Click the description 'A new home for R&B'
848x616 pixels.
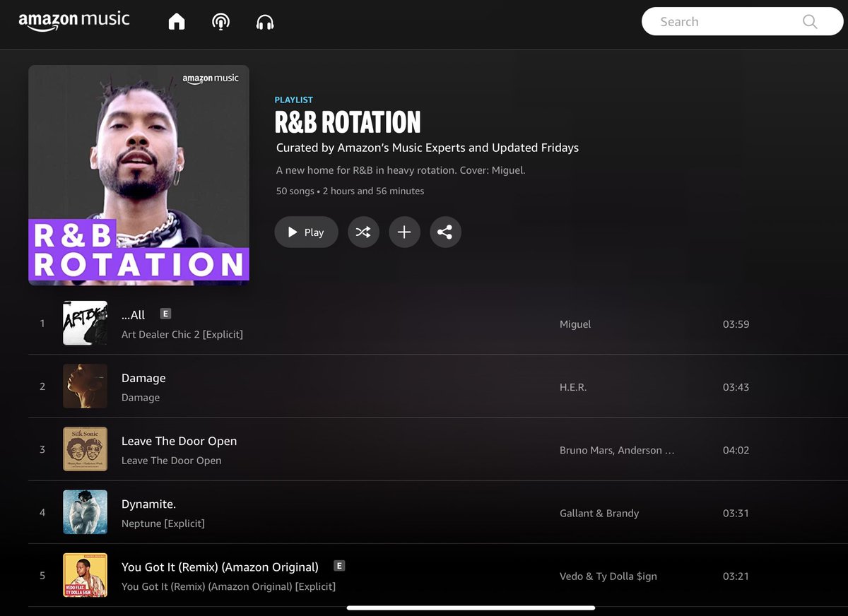tap(401, 170)
